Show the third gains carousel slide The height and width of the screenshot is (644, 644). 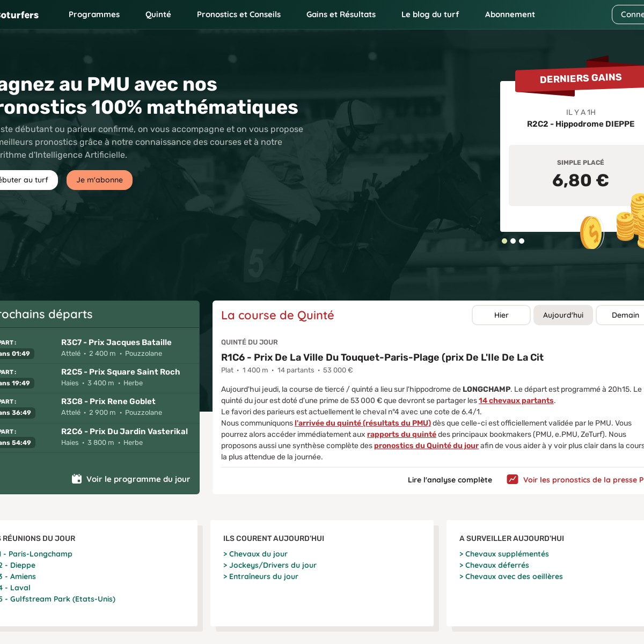(x=522, y=241)
